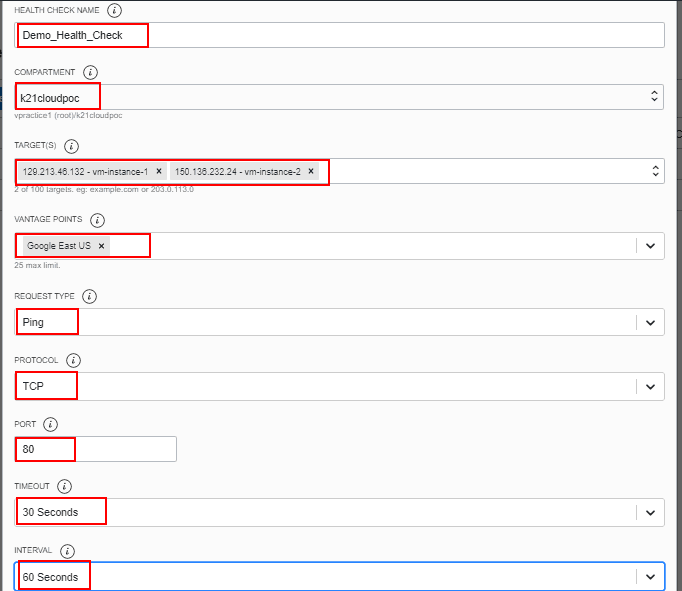Click the Request Type info icon
This screenshot has width=682, height=591.
pyautogui.click(x=89, y=297)
